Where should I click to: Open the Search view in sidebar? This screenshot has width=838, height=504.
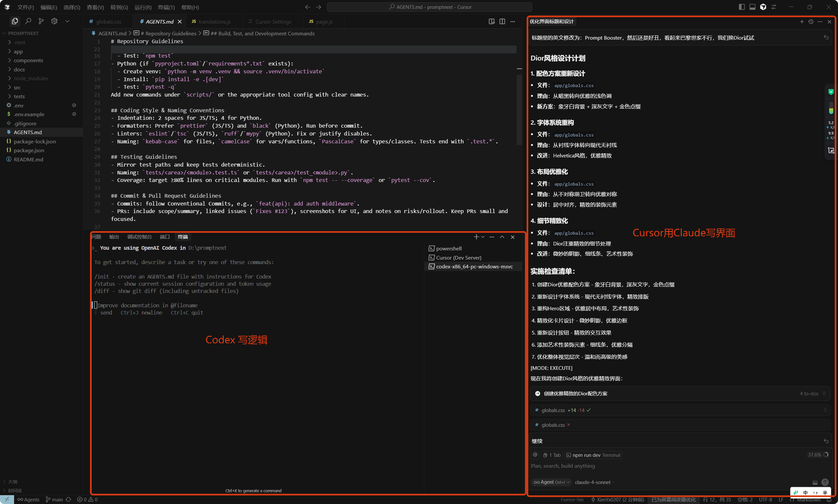[28, 21]
